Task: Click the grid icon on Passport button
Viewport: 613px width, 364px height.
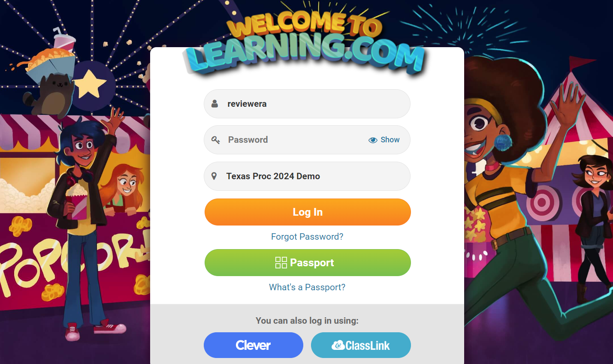Action: [x=281, y=262]
